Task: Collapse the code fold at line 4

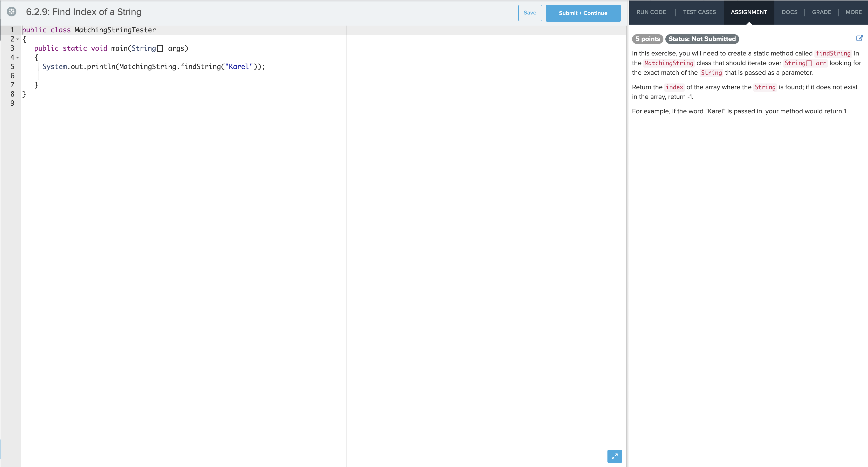Action: click(x=18, y=57)
